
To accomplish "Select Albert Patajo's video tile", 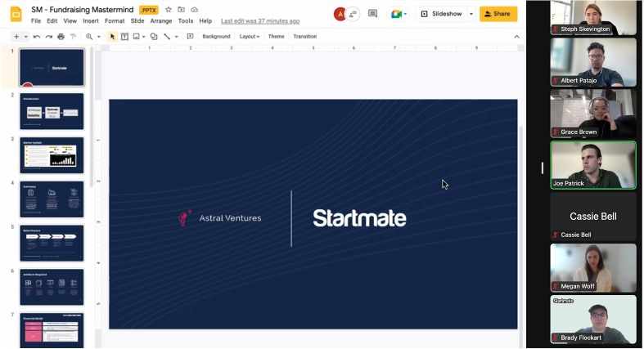I will pyautogui.click(x=593, y=62).
